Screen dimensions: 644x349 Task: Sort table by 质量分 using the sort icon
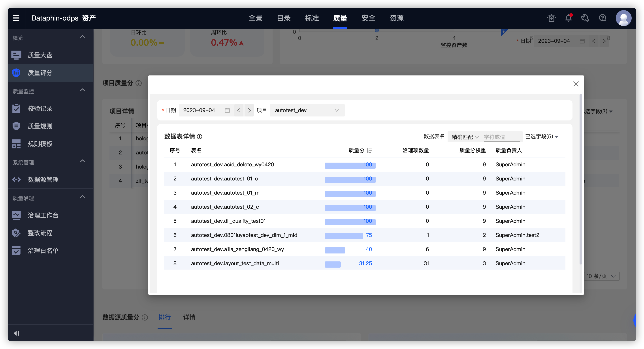[370, 150]
